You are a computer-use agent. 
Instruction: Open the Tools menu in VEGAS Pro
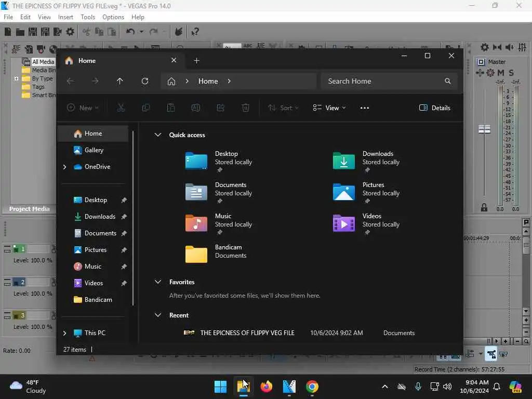pos(88,17)
